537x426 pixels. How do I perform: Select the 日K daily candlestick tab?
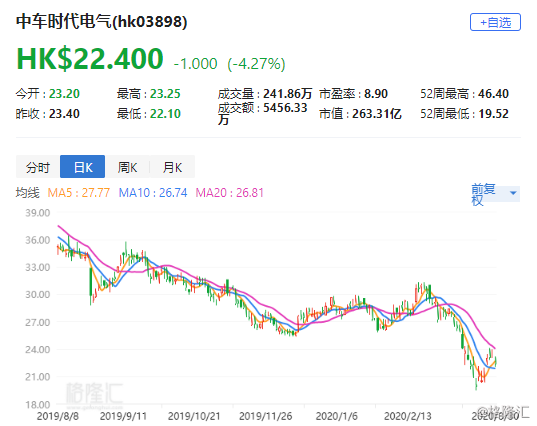[83, 167]
